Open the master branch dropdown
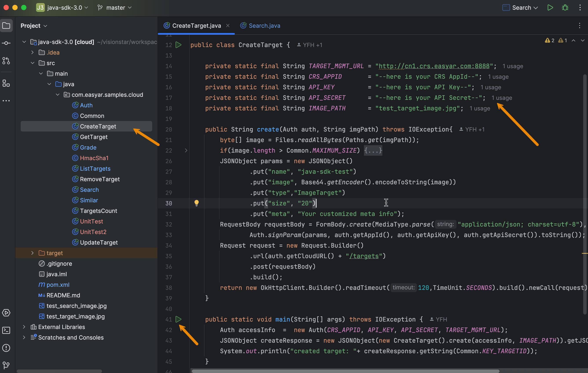The height and width of the screenshot is (373, 588). tap(115, 7)
